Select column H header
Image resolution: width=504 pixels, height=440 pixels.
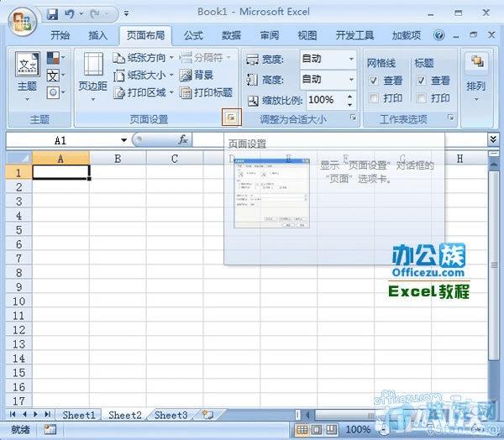coord(459,159)
